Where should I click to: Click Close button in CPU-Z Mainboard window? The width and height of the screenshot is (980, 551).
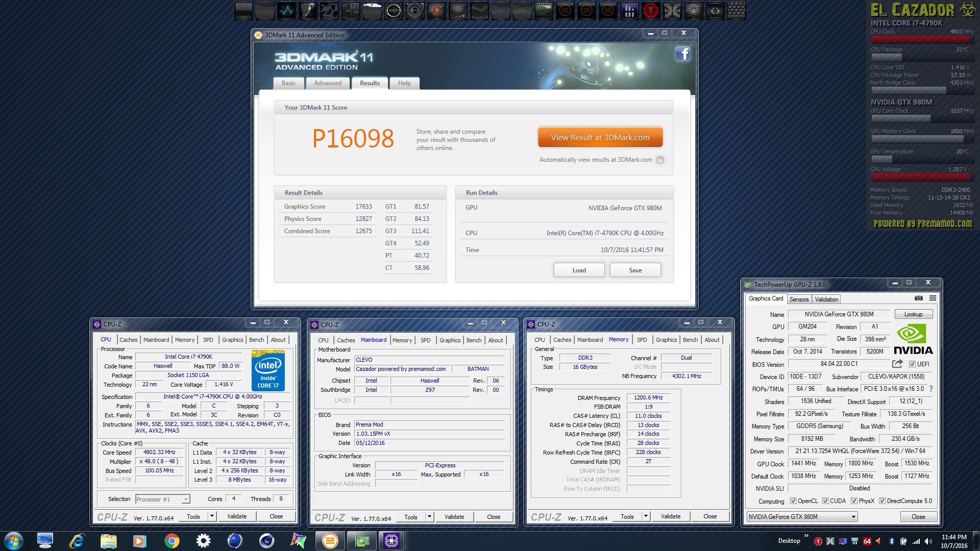(494, 517)
